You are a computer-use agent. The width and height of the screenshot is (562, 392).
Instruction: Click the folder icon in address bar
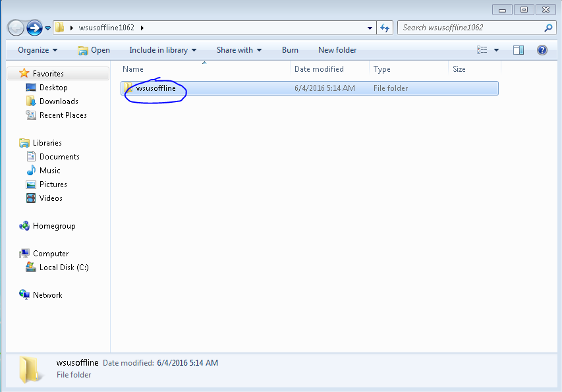click(x=60, y=27)
